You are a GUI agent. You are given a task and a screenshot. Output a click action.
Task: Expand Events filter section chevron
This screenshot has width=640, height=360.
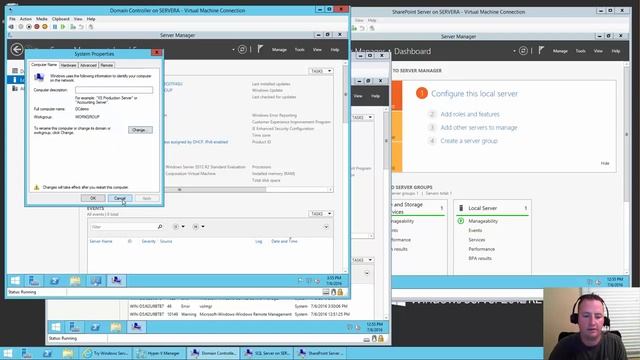(x=326, y=227)
